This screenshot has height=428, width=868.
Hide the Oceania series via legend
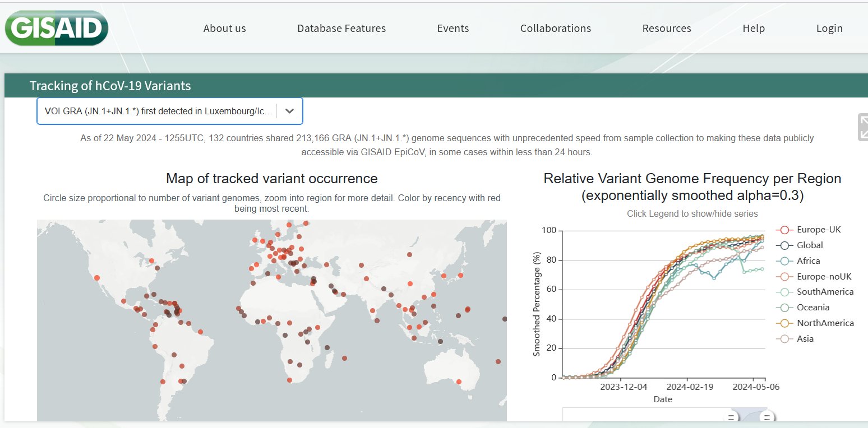click(784, 308)
